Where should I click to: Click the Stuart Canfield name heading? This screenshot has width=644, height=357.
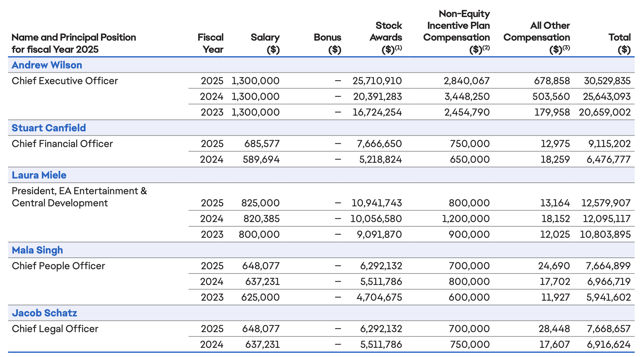click(49, 128)
